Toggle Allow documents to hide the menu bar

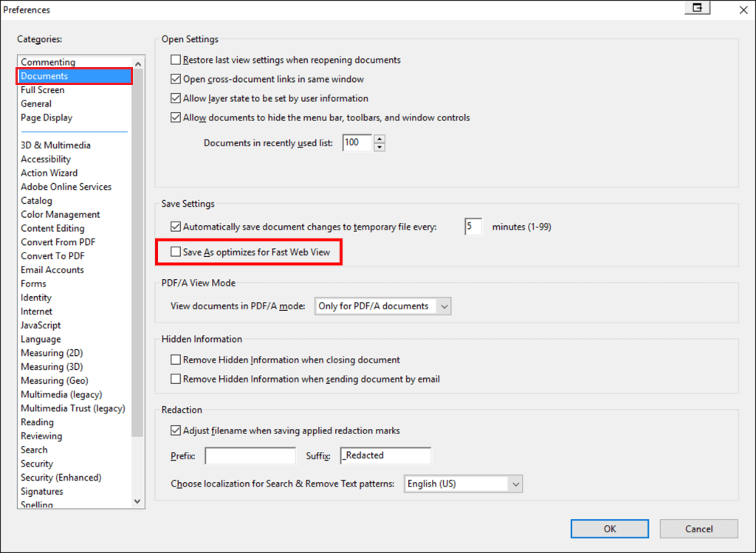click(176, 117)
